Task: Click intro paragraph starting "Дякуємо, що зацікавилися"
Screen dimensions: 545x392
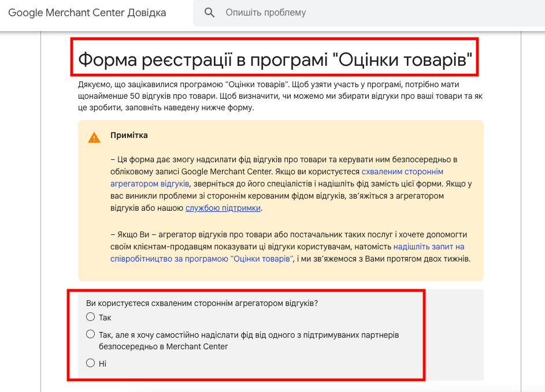Action: pyautogui.click(x=280, y=96)
